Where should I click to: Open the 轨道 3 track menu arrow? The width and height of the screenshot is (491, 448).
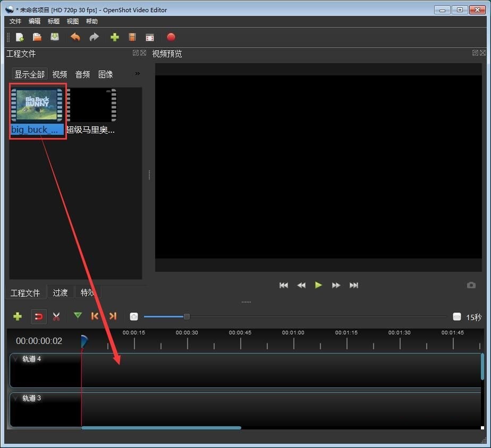pos(16,398)
